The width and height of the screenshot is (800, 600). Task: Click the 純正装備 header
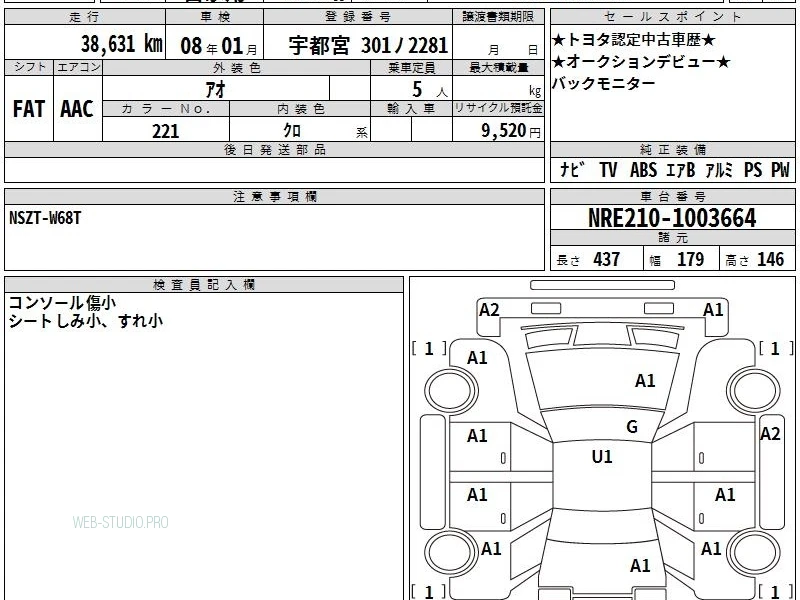tap(672, 150)
